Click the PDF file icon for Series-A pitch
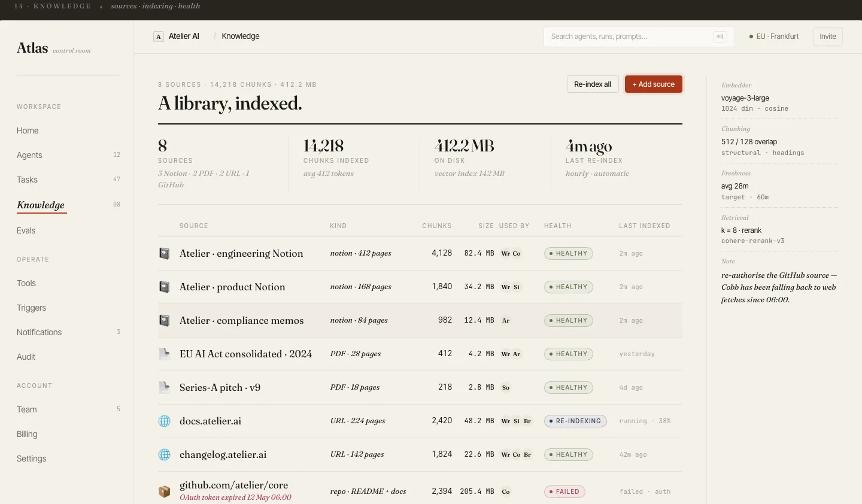 (164, 387)
